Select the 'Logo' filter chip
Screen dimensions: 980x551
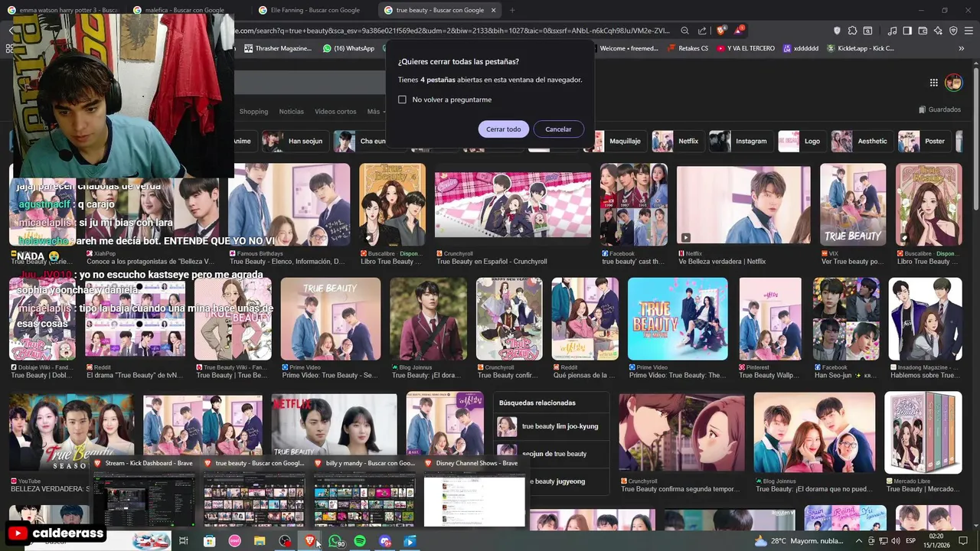(x=801, y=141)
